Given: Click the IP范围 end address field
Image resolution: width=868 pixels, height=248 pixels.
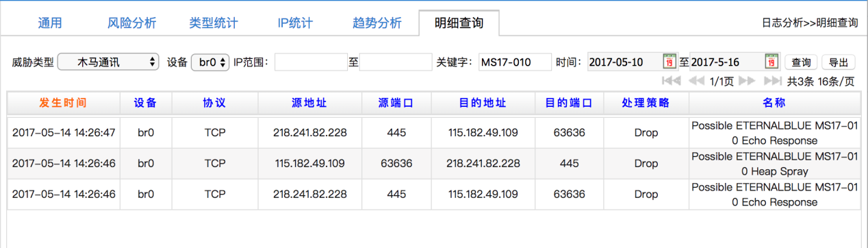Looking at the screenshot, I should [x=396, y=62].
